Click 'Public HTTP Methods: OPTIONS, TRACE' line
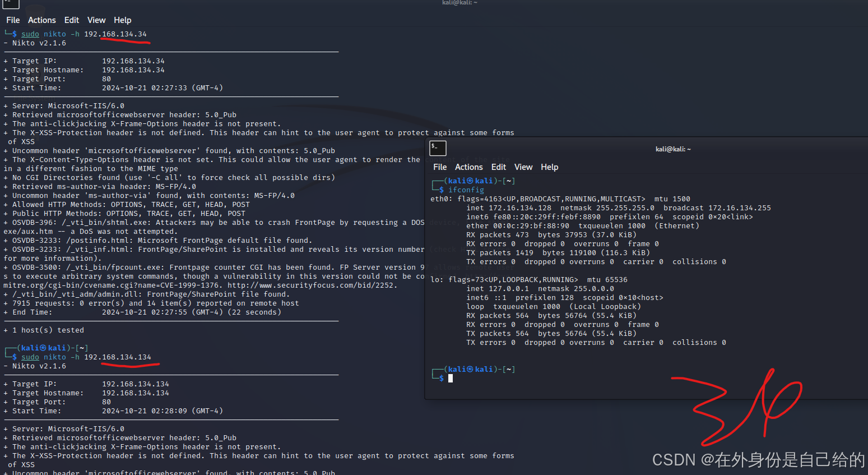 point(124,214)
